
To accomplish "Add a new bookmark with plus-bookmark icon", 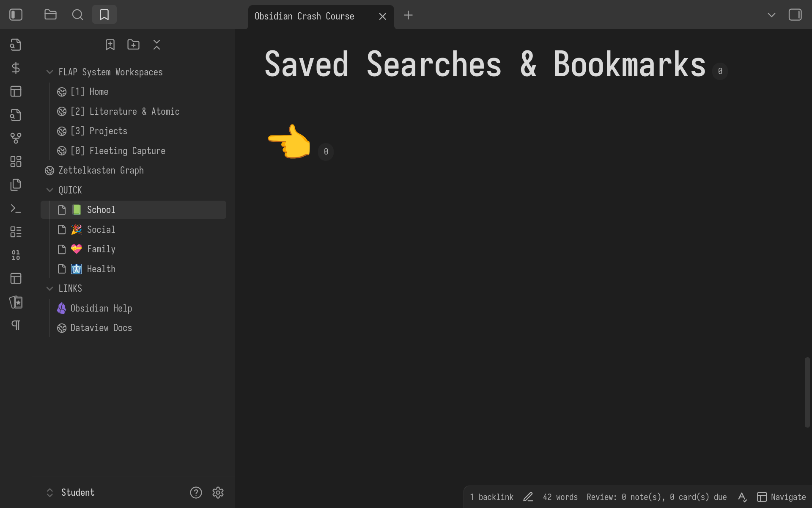I will tap(110, 44).
